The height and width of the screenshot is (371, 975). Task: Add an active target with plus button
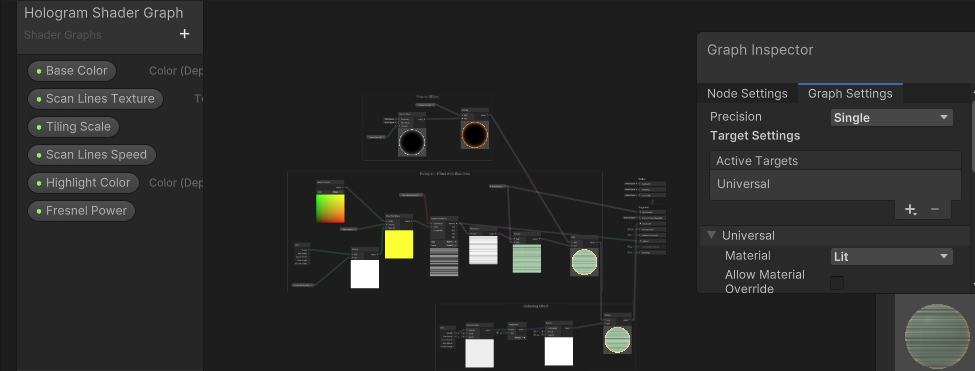pos(910,209)
